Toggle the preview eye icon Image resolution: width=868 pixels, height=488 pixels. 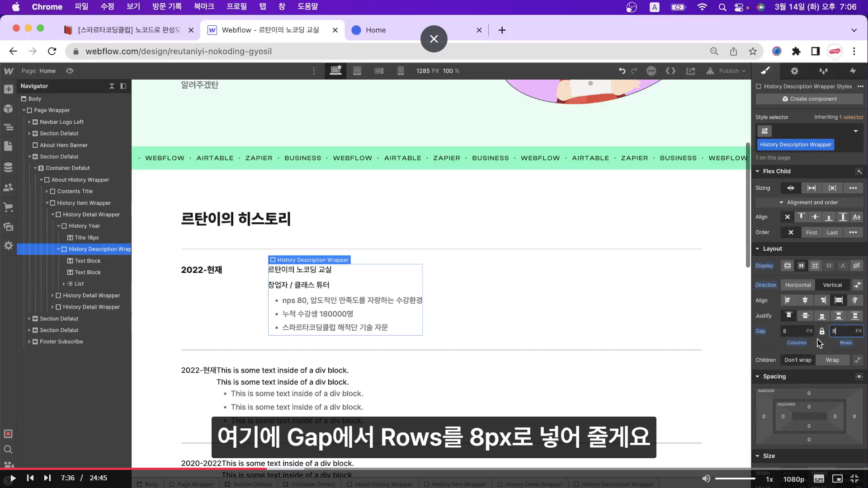tap(70, 71)
